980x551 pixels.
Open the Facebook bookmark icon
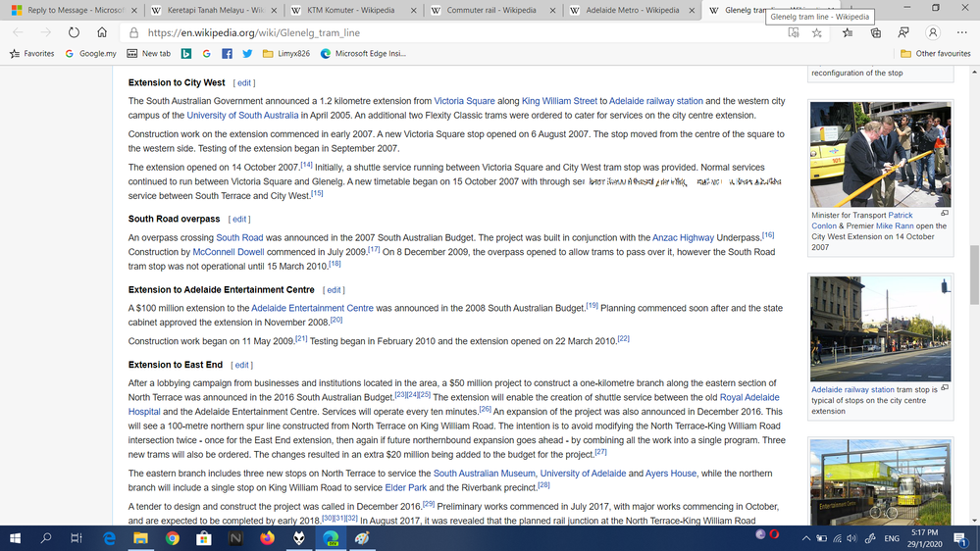coord(227,54)
